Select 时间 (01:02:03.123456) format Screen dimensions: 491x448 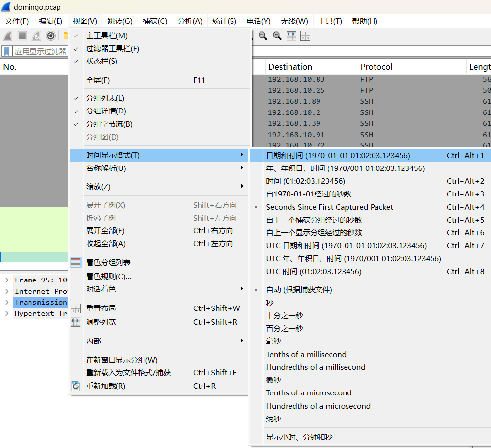click(371, 181)
